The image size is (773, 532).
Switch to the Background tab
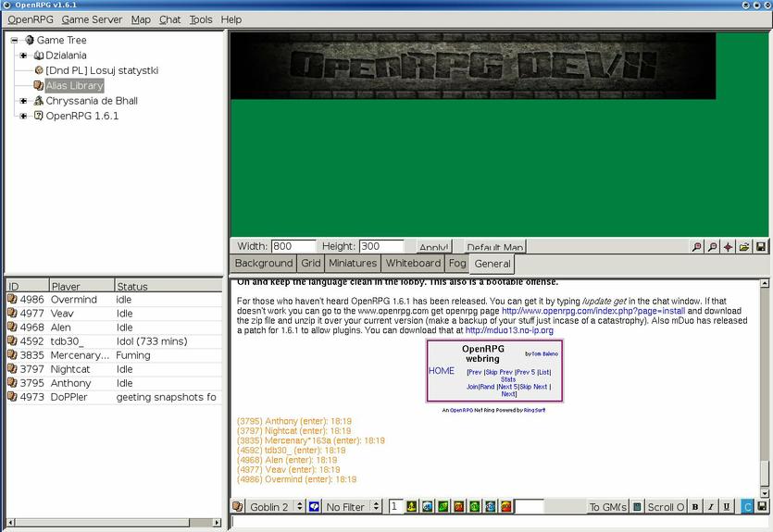pyautogui.click(x=264, y=263)
